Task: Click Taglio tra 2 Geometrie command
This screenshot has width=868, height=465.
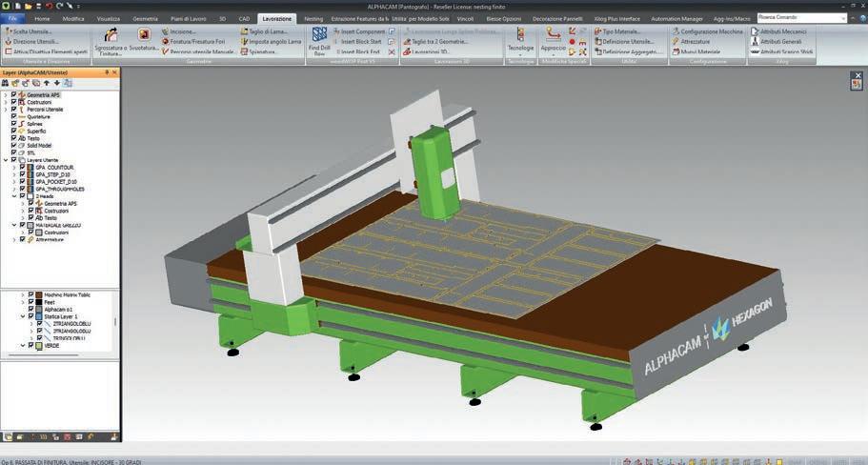Action: [x=435, y=42]
